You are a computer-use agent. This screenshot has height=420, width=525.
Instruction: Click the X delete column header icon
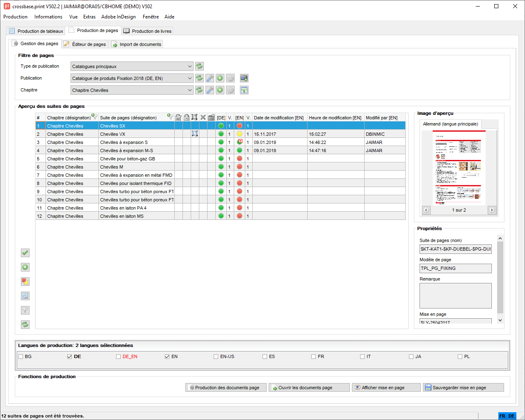point(203,117)
